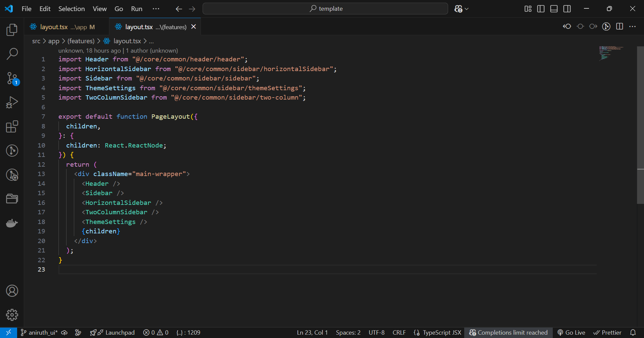Toggle the bottom Panel visibility
The width and height of the screenshot is (644, 338).
554,9
